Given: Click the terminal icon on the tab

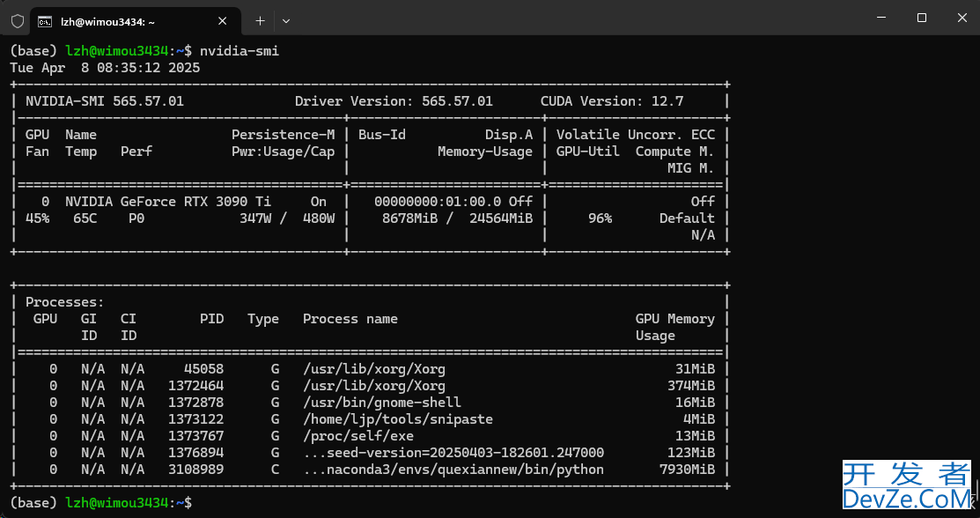Looking at the screenshot, I should coord(44,22).
